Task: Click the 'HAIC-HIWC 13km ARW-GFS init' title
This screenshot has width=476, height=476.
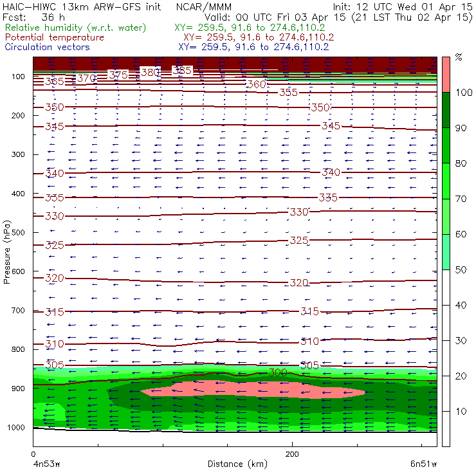Action: pos(82,6)
